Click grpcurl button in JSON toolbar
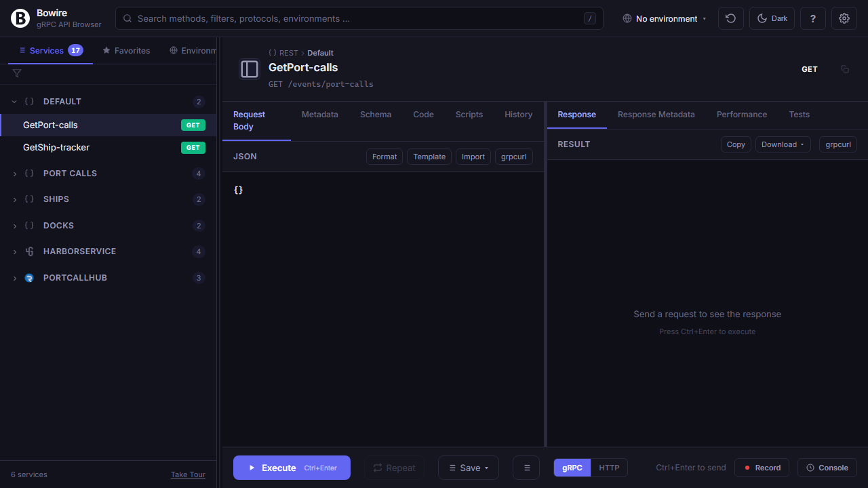This screenshot has width=868, height=488. pyautogui.click(x=514, y=157)
